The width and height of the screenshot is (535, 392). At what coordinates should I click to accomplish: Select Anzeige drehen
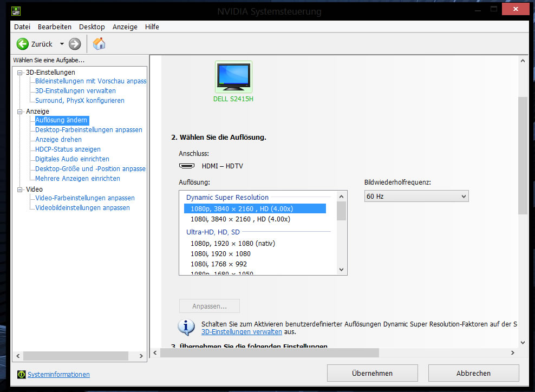[58, 140]
